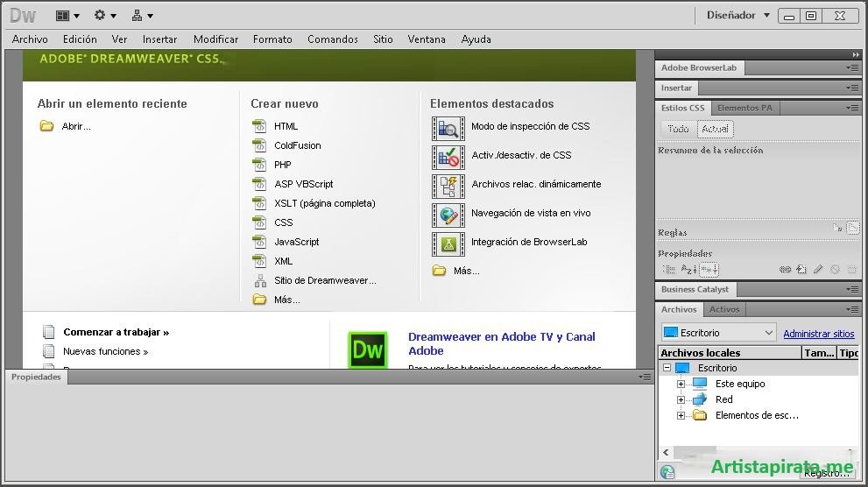Click the Tam... column header
Viewport: 868px width, 487px height.
pyautogui.click(x=819, y=352)
